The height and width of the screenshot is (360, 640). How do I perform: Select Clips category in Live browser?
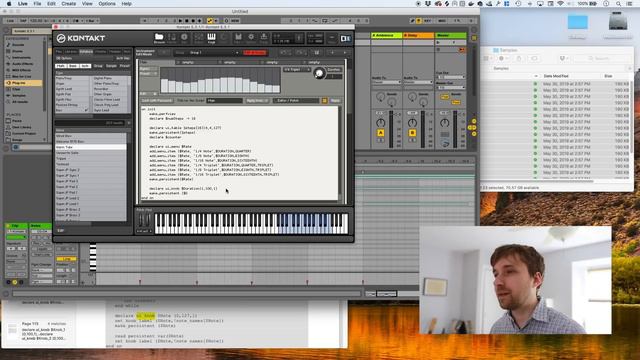pos(16,89)
